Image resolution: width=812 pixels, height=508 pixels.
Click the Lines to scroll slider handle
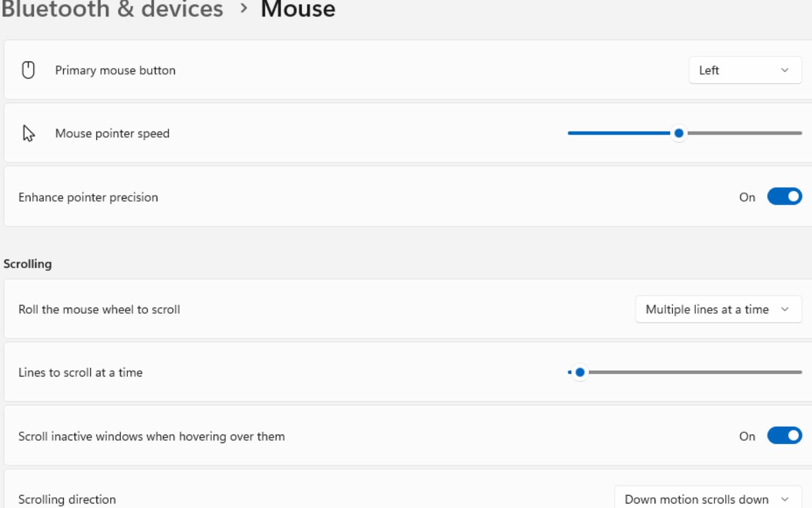580,373
